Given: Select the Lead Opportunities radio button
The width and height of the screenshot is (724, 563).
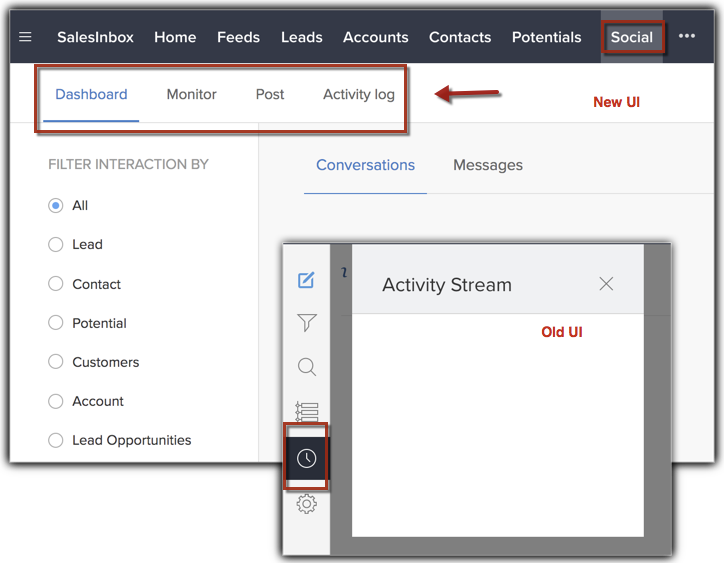Looking at the screenshot, I should point(55,440).
